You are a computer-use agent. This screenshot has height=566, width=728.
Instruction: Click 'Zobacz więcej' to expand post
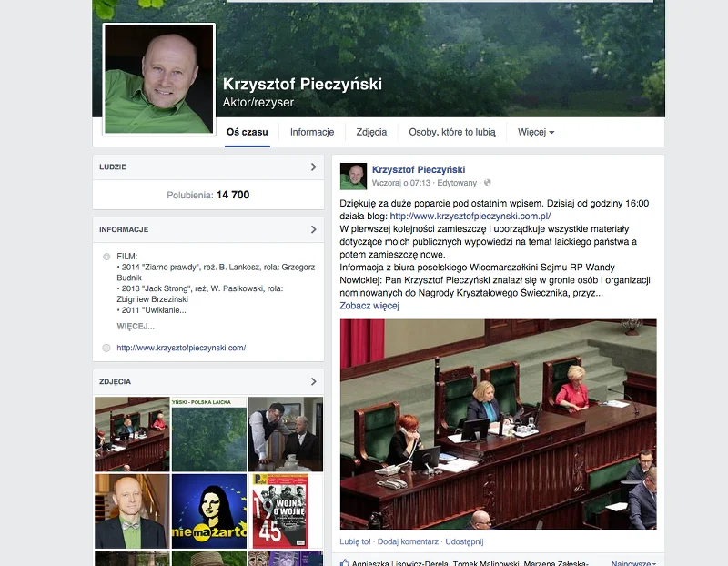pos(369,306)
